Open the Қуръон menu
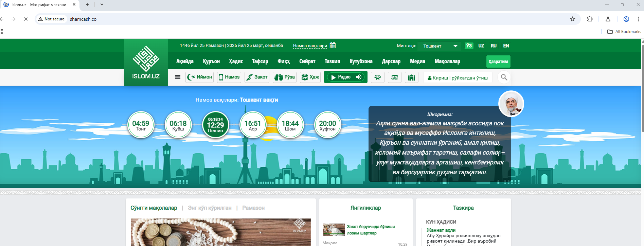Screen dimensions: 644x246 tap(211, 62)
